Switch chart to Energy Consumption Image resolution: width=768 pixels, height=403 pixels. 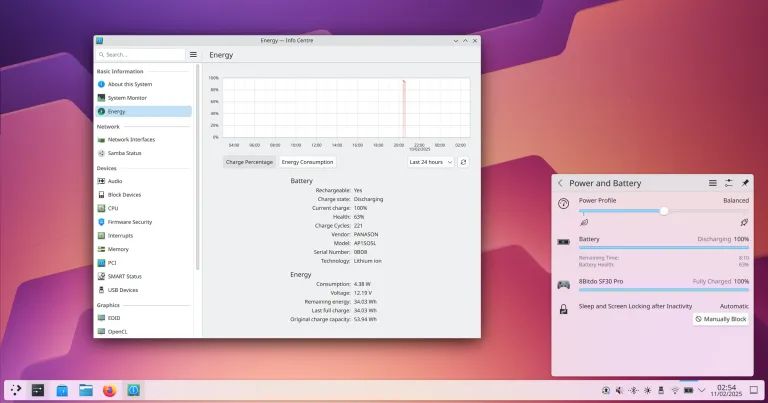[307, 162]
